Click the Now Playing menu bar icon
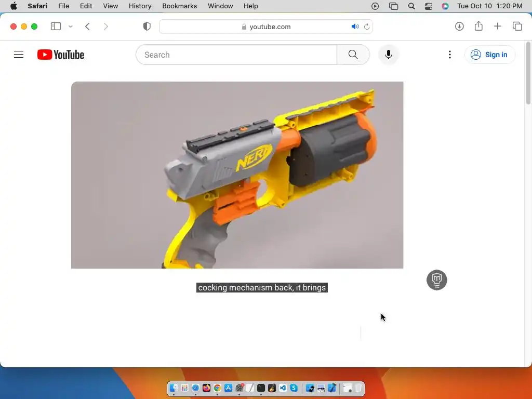 pos(375,6)
